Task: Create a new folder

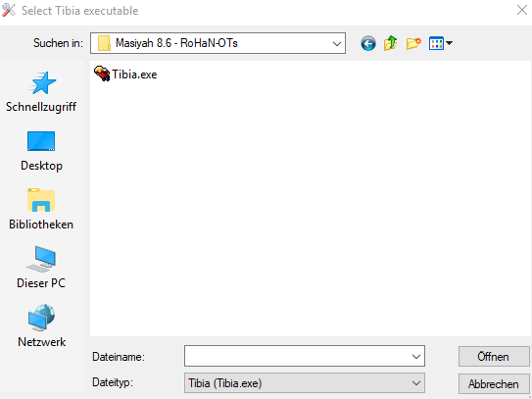Action: pyautogui.click(x=413, y=43)
